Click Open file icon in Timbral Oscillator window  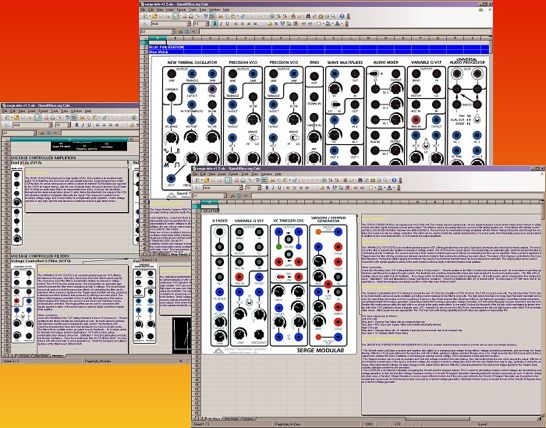click(155, 16)
